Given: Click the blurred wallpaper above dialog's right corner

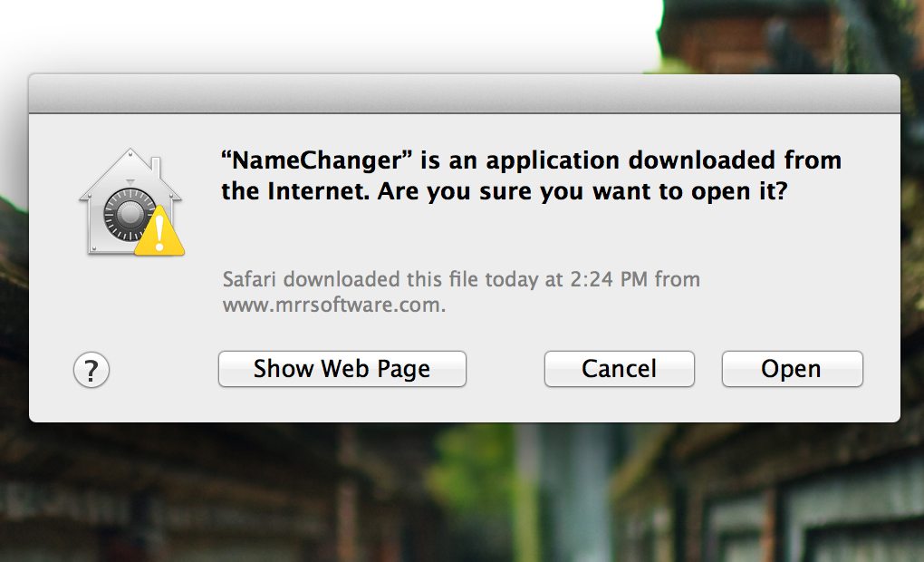Looking at the screenshot, I should click(790, 35).
